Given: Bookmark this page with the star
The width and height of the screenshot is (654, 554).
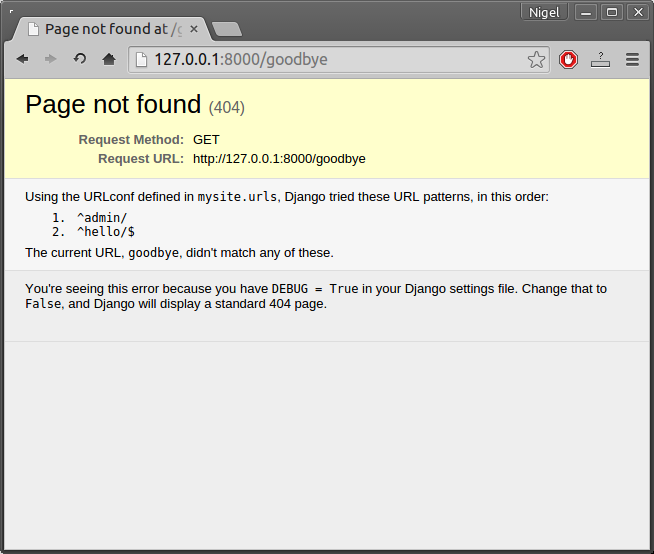Looking at the screenshot, I should point(537,60).
